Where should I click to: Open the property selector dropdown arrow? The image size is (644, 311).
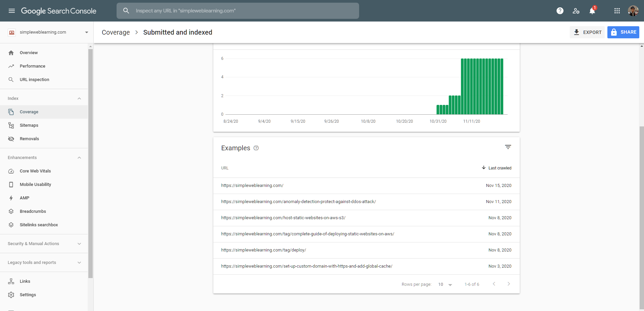click(87, 32)
